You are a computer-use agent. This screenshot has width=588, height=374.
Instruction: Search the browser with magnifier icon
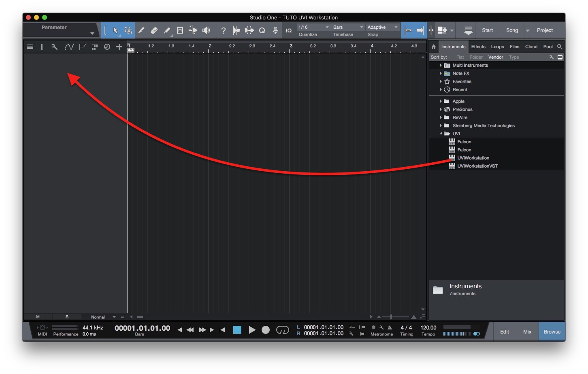[x=560, y=47]
